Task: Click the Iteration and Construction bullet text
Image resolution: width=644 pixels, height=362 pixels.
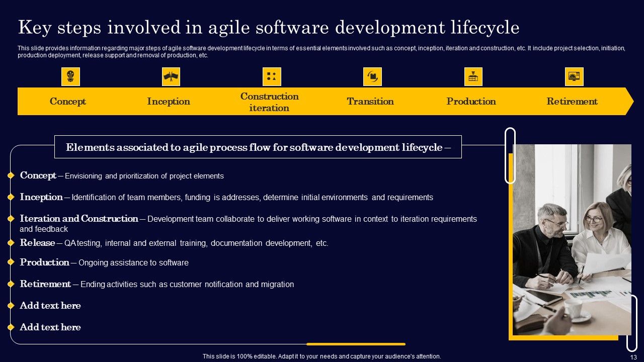Action: click(248, 223)
